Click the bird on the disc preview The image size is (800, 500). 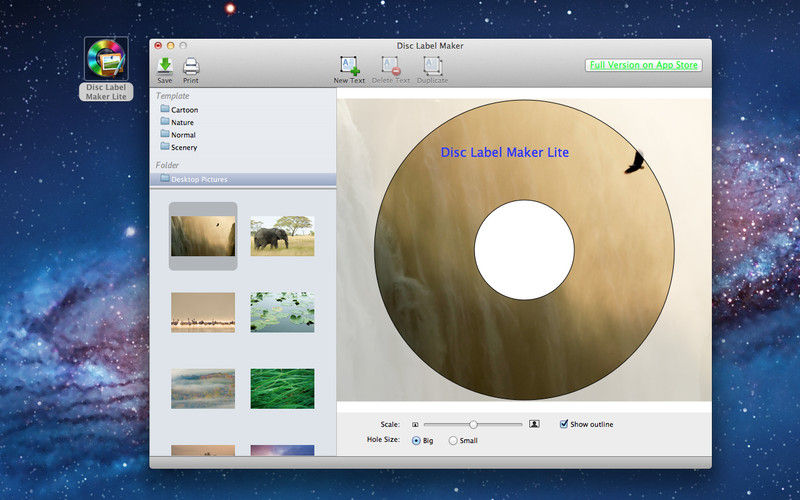tap(634, 162)
